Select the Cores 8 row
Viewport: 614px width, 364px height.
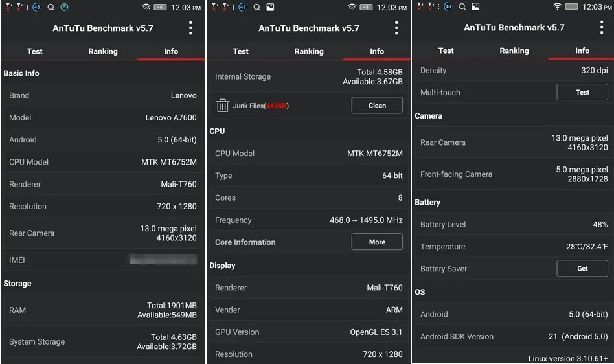pos(309,198)
